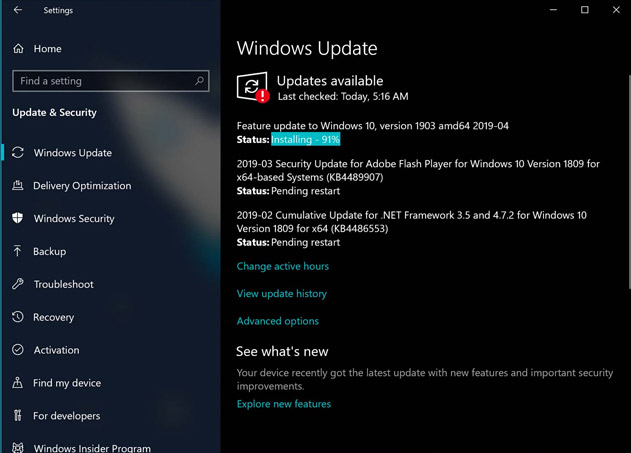This screenshot has width=631, height=453.
Task: Click the Find a setting search box
Action: click(111, 81)
